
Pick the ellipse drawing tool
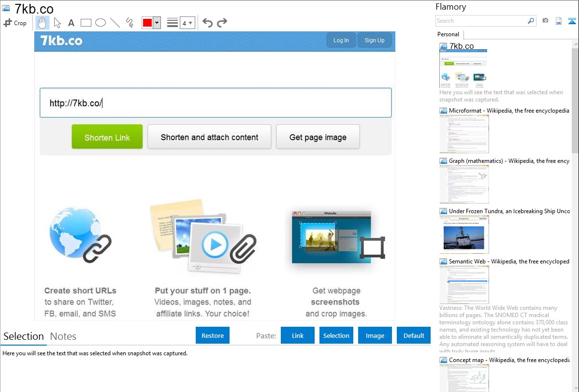[x=101, y=23]
